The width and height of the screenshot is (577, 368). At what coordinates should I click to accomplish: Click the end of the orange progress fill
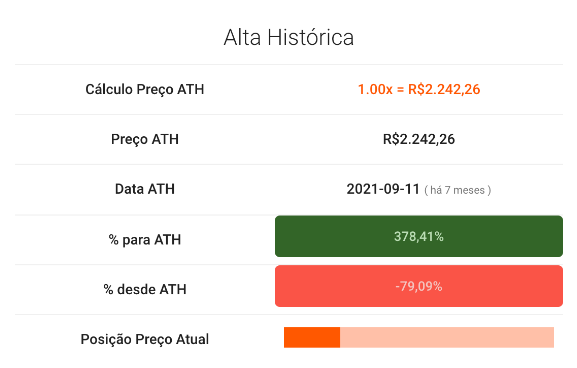339,337
